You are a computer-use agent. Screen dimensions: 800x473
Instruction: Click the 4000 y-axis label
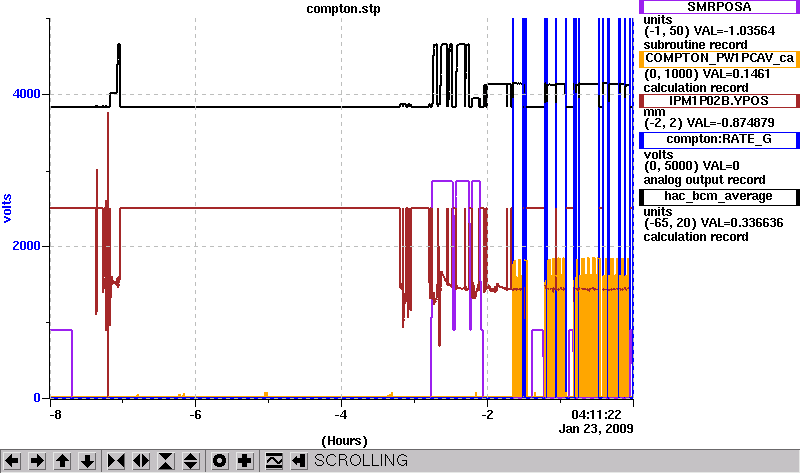click(x=26, y=94)
